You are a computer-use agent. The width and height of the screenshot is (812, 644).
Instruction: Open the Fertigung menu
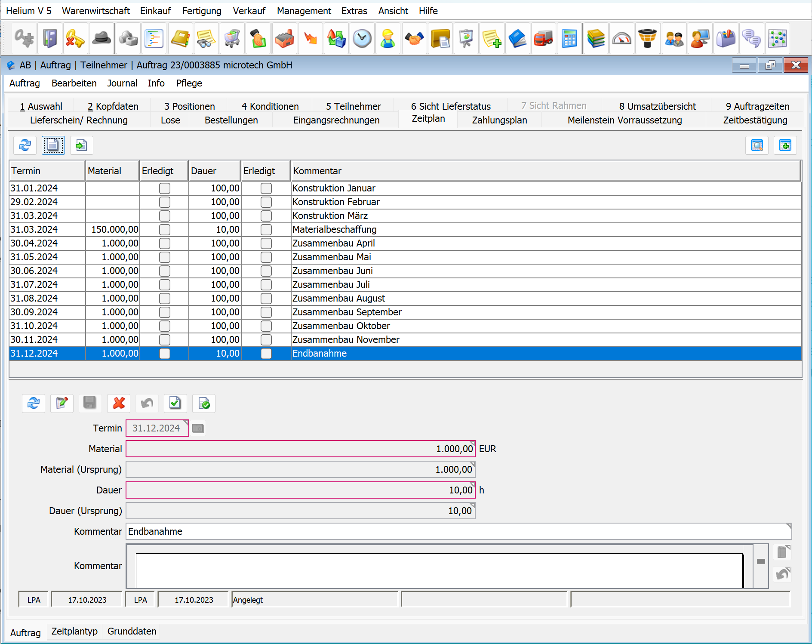(x=202, y=11)
